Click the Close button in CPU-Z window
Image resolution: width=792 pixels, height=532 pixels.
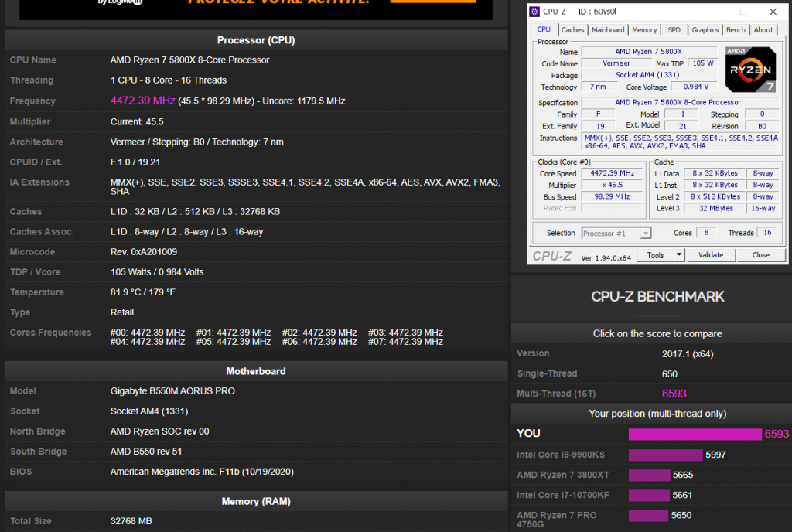click(x=761, y=255)
